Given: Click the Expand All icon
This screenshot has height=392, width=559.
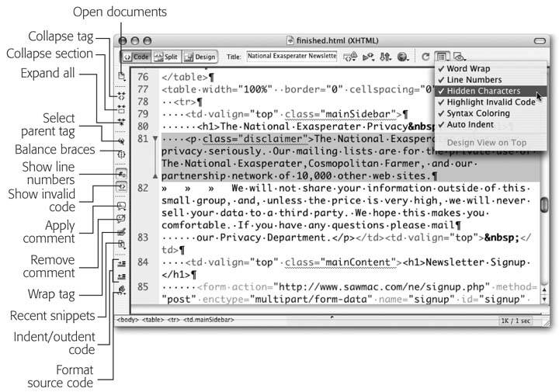Looking at the screenshot, I should tap(122, 122).
